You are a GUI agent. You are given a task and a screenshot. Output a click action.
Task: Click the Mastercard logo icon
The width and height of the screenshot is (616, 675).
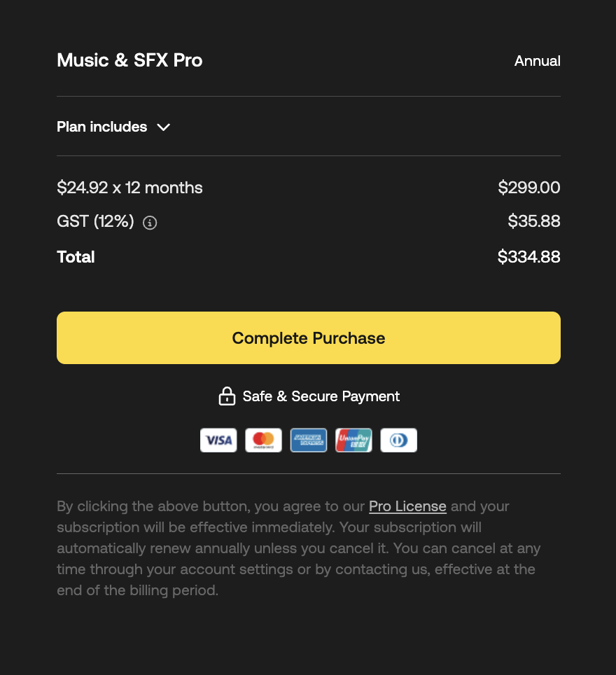[263, 440]
